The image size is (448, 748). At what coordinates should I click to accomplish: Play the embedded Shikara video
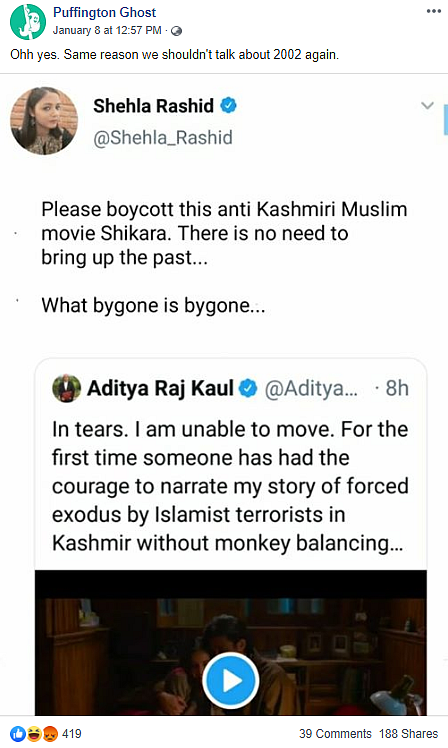pos(230,681)
